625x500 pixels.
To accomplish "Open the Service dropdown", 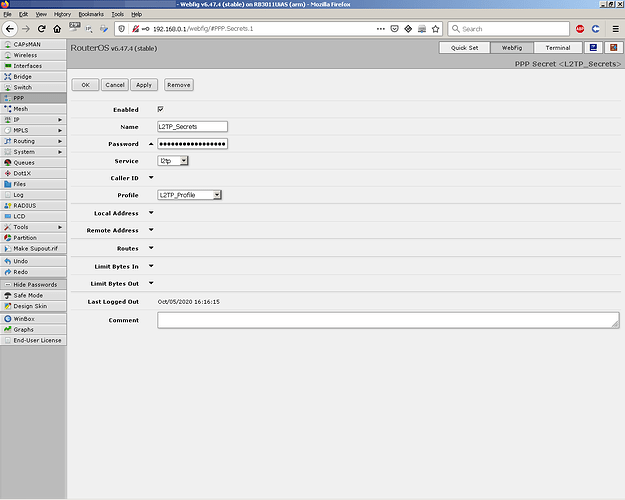I will [173, 161].
